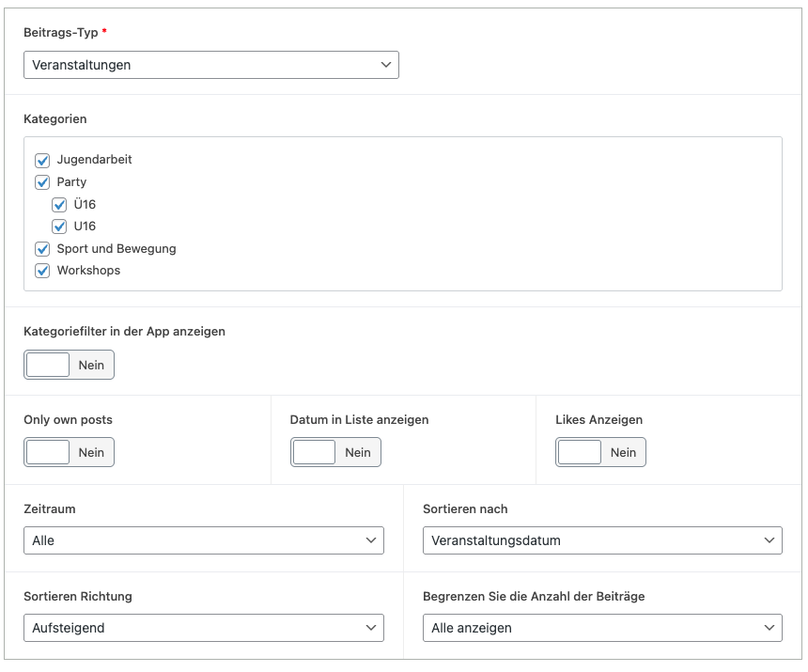Toggle the Ü16 subcategory checkbox
The height and width of the screenshot is (672, 808).
59,205
